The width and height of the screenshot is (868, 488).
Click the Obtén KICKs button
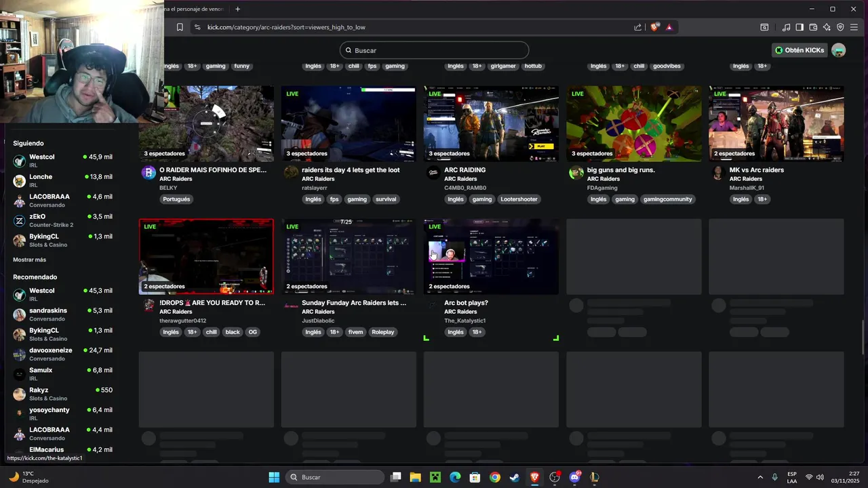tap(800, 50)
